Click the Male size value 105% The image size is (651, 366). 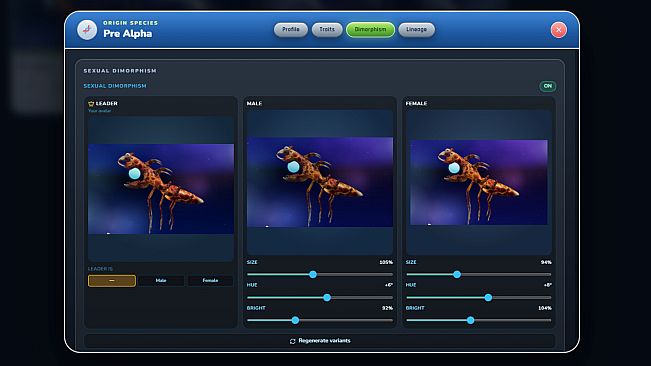coord(386,262)
